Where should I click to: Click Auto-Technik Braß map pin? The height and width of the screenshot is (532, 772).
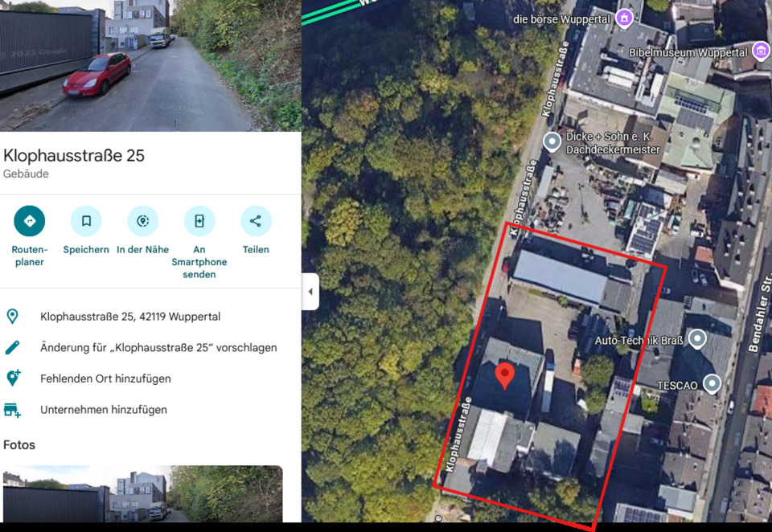point(697,339)
